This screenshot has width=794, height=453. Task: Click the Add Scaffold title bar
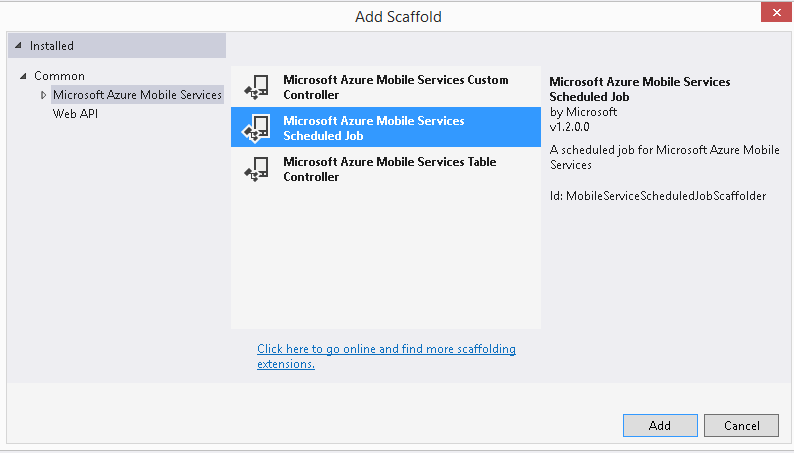coord(398,17)
